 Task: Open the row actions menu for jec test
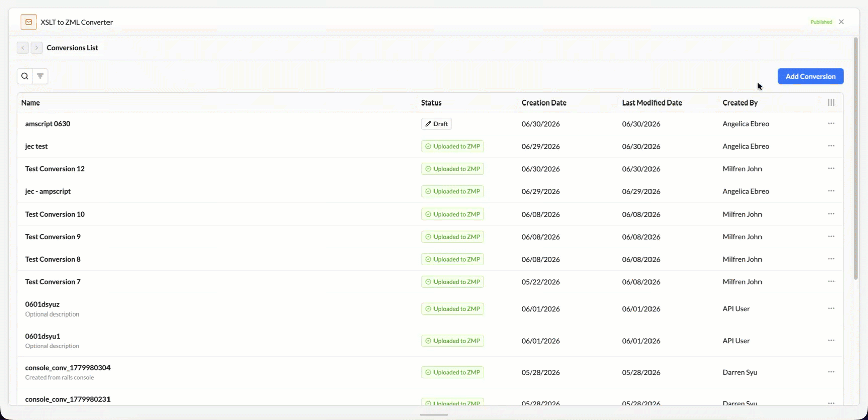coord(831,146)
